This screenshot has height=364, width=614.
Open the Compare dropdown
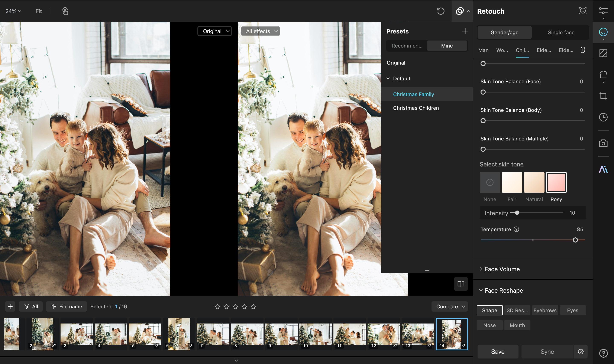click(450, 306)
